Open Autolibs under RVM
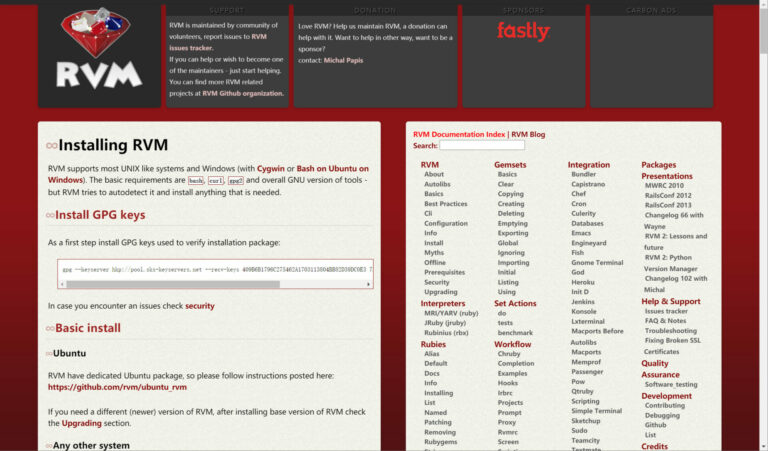Image resolution: width=768 pixels, height=451 pixels. click(437, 184)
